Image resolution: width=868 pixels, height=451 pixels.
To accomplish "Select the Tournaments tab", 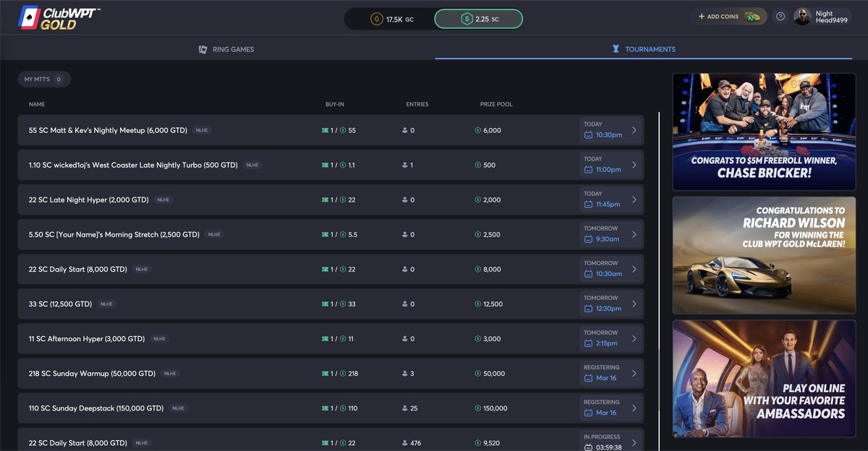I will [644, 49].
